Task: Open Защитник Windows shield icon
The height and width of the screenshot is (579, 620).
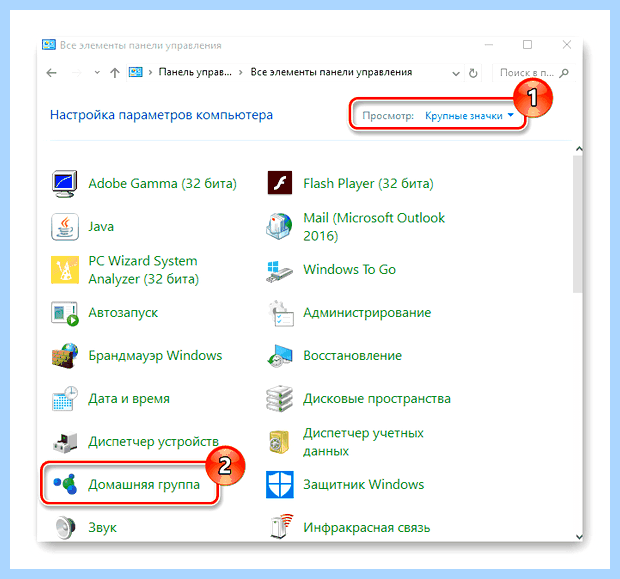Action: coord(280,484)
